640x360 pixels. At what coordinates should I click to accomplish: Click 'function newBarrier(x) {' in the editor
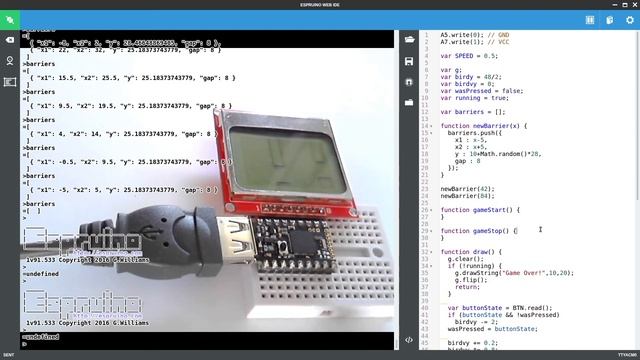(484, 126)
